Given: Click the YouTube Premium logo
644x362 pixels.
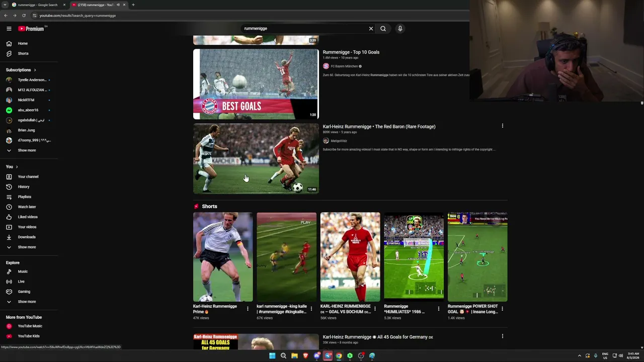Looking at the screenshot, I should click(31, 29).
